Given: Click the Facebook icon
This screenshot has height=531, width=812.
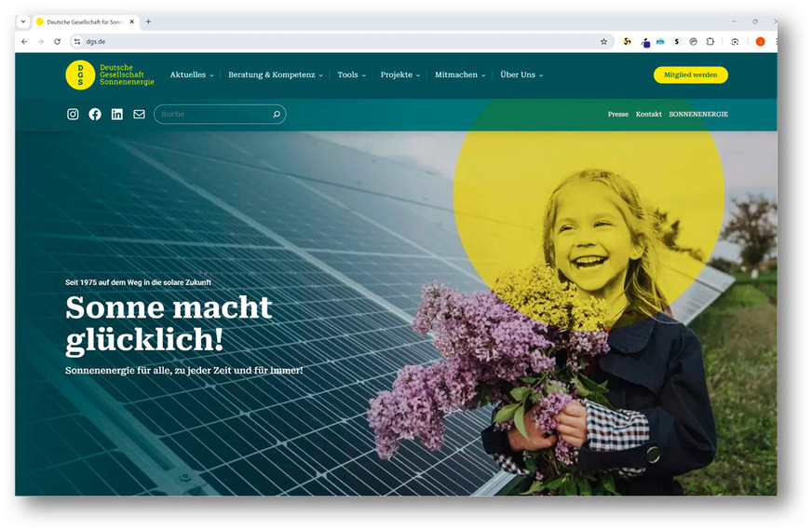Looking at the screenshot, I should click(x=95, y=114).
